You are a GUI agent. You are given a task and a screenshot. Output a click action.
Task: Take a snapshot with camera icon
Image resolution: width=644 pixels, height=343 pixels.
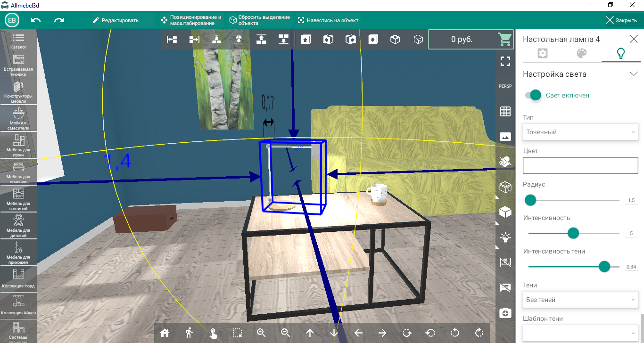[x=505, y=313]
